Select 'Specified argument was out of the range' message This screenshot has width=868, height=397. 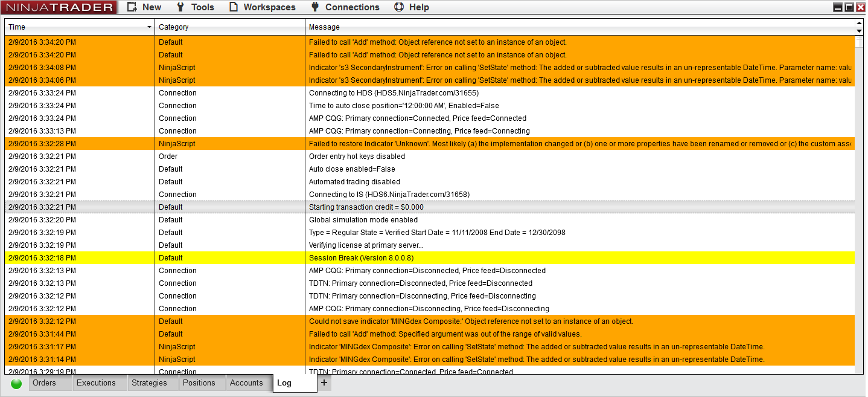click(x=445, y=334)
